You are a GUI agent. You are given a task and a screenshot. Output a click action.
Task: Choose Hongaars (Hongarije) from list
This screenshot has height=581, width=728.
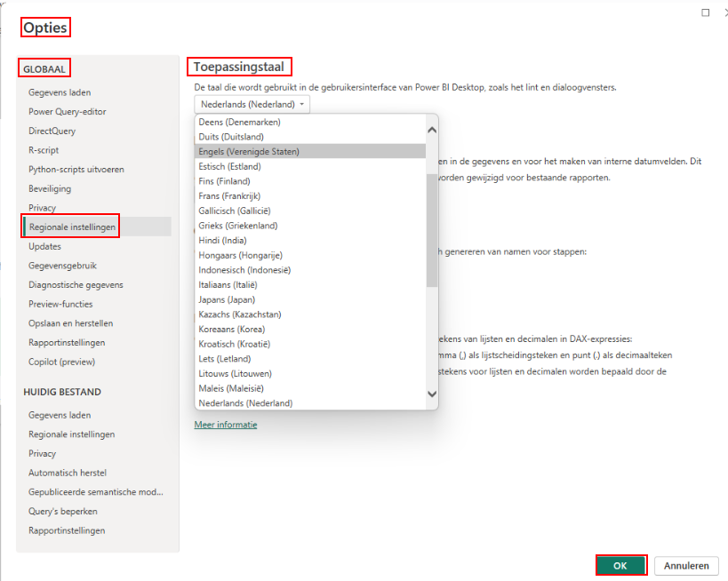(310, 256)
